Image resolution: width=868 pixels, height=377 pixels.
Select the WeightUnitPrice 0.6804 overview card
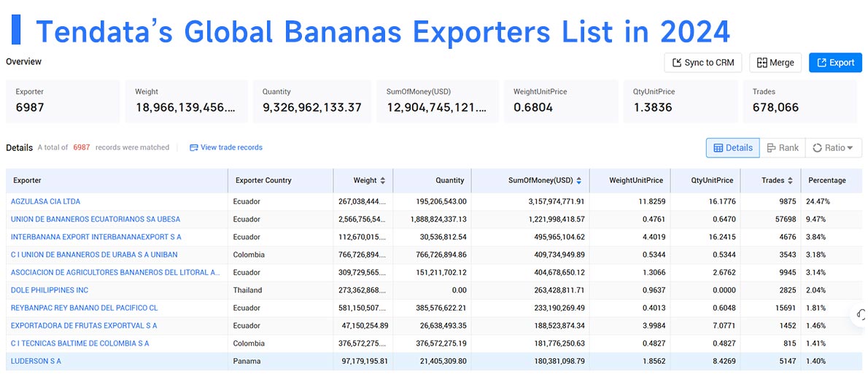coord(561,101)
